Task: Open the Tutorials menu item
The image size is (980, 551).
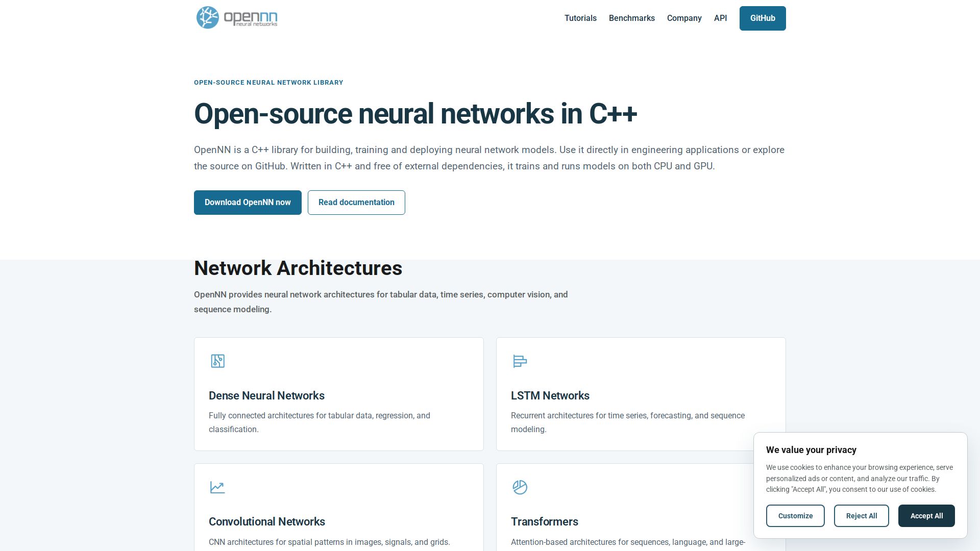Action: [580, 18]
